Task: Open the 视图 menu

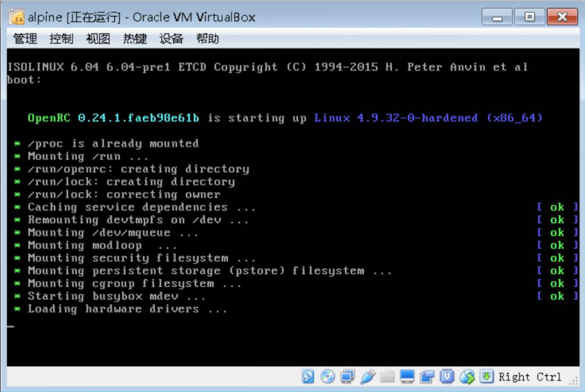Action: pos(98,38)
